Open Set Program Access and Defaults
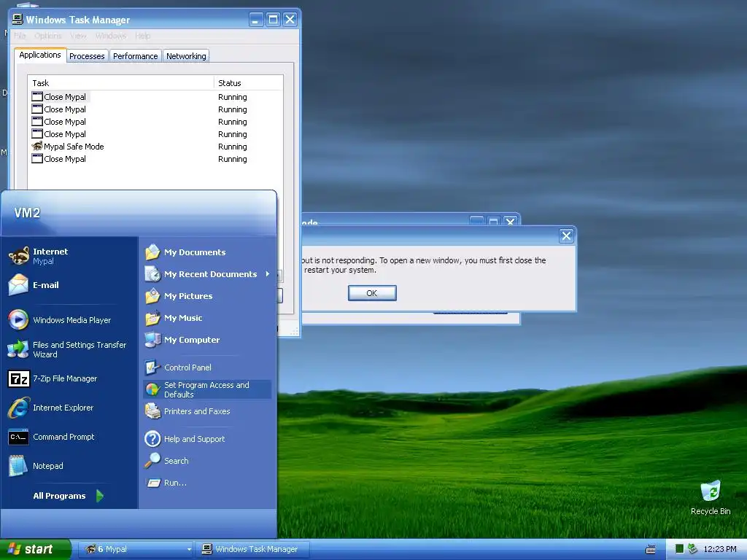The image size is (747, 560). (x=206, y=389)
